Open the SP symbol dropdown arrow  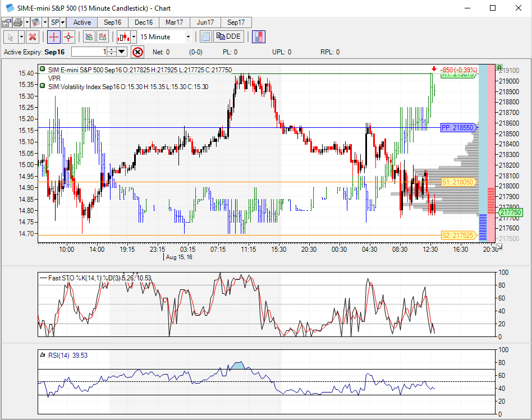pos(62,22)
